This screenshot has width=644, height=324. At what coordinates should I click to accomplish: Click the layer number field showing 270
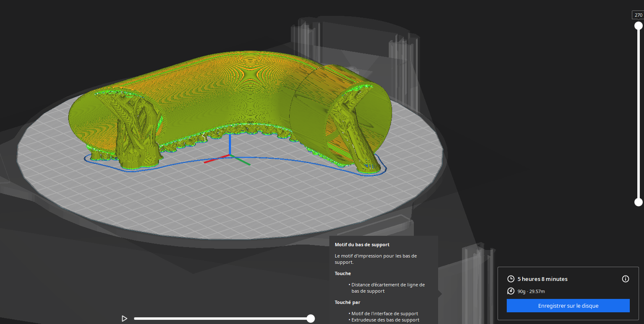click(638, 15)
